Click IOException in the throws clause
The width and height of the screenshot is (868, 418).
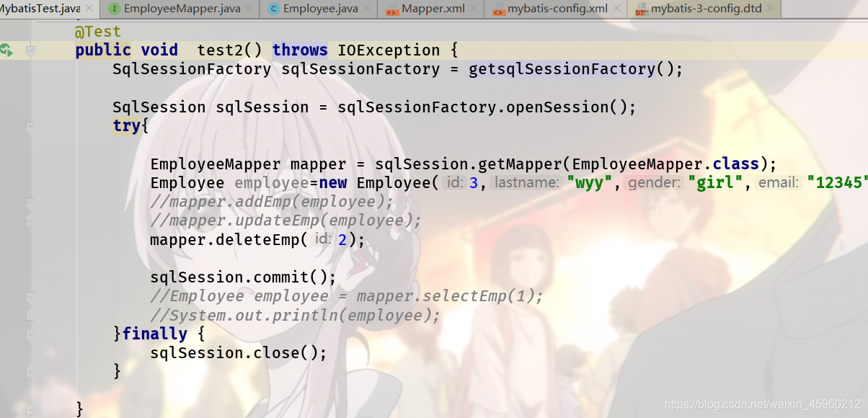tap(389, 50)
